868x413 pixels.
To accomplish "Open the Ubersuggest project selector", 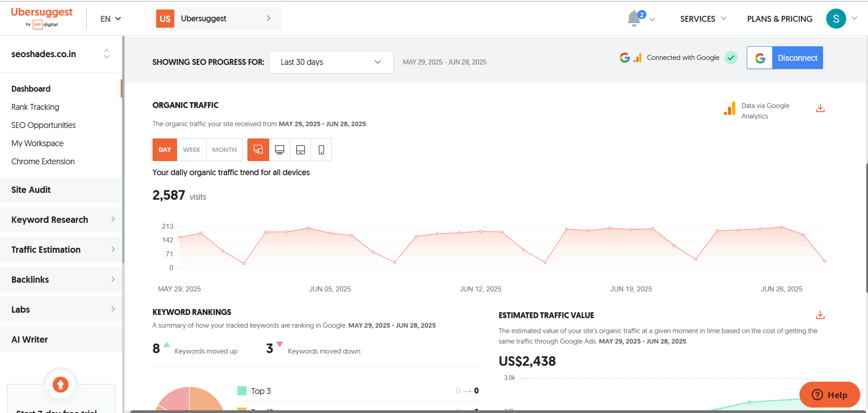I will coord(216,19).
